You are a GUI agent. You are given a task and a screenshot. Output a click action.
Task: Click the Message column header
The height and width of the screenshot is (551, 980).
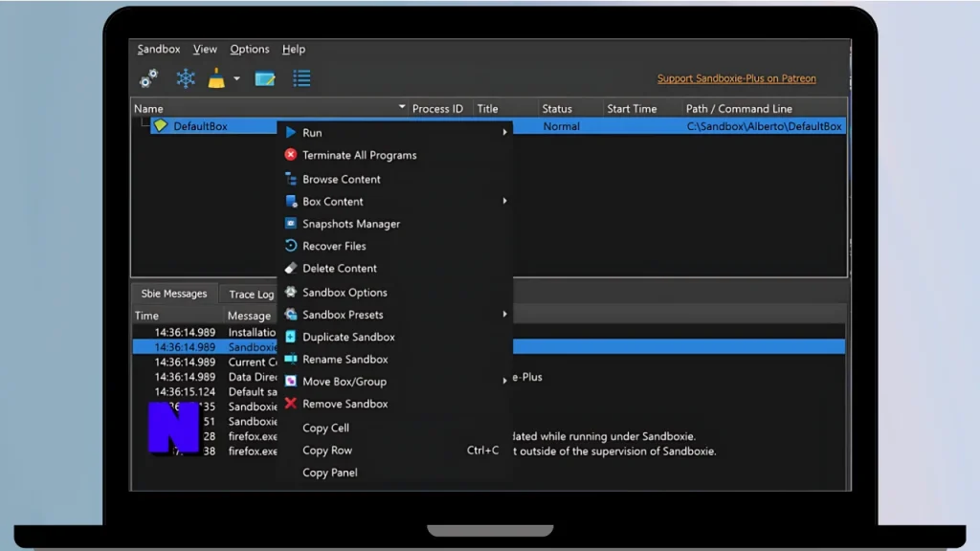[x=251, y=316]
